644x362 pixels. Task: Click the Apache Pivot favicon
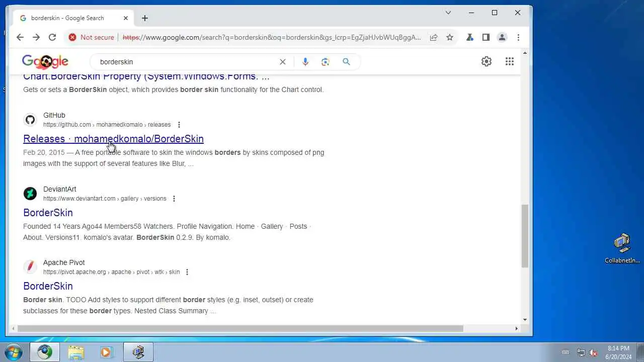point(30,267)
